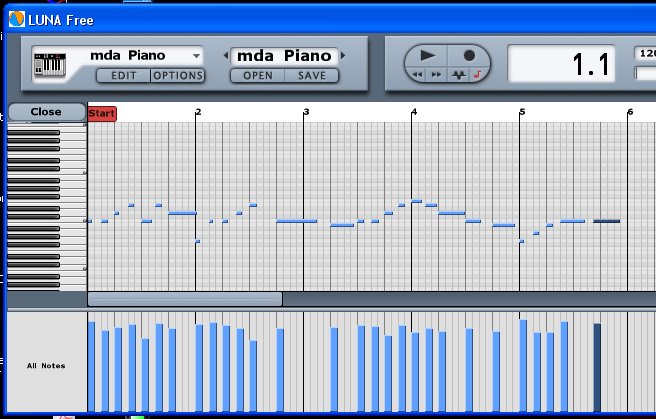Start playback with the Play button
Screen dimensions: 656x419
coord(427,56)
